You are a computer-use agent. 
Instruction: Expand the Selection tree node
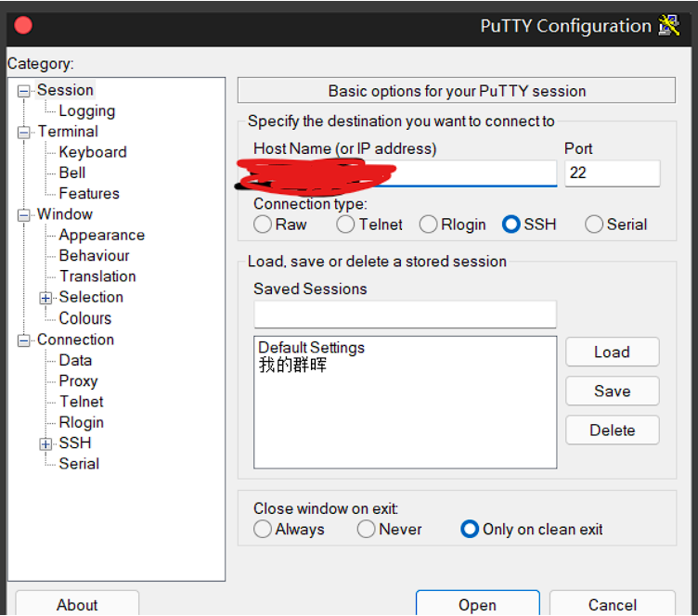click(x=45, y=298)
